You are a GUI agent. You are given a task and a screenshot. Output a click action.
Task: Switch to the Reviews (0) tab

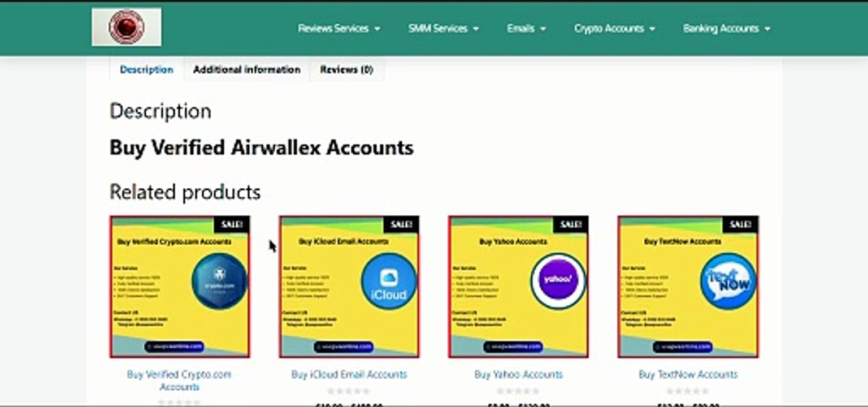(346, 70)
